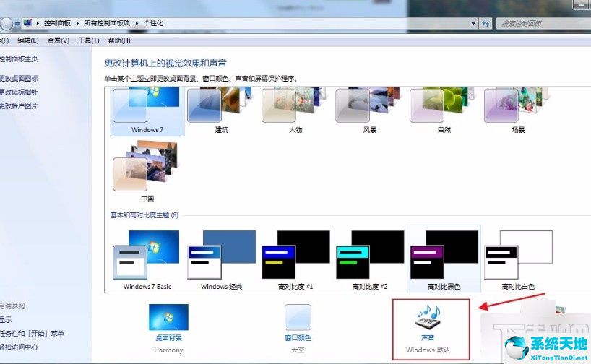Open the 显示 link in sidebar

pyautogui.click(x=6, y=319)
